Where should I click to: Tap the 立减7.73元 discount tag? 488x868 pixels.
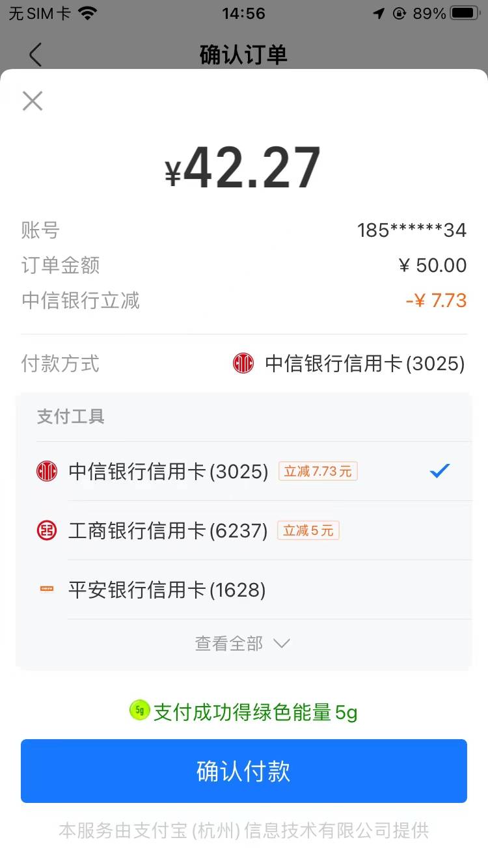point(318,471)
